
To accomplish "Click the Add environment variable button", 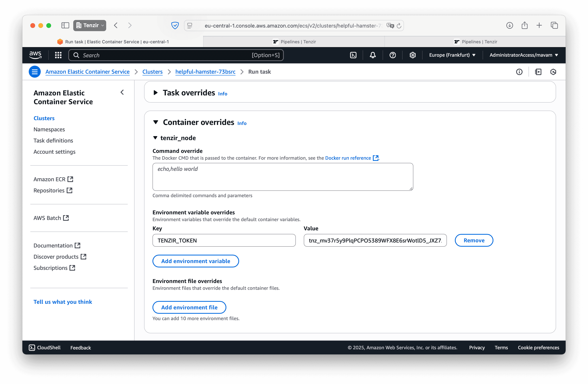I will click(x=195, y=261).
